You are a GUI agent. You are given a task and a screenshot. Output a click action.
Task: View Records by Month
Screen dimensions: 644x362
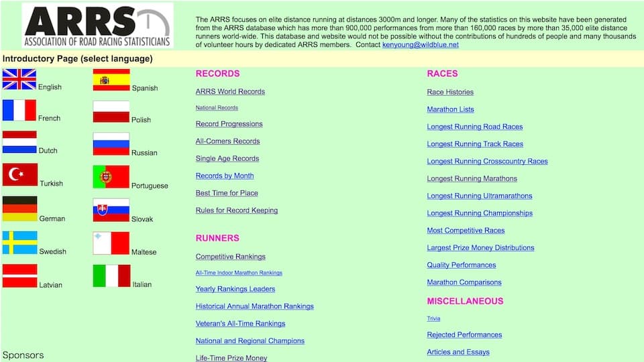(225, 176)
